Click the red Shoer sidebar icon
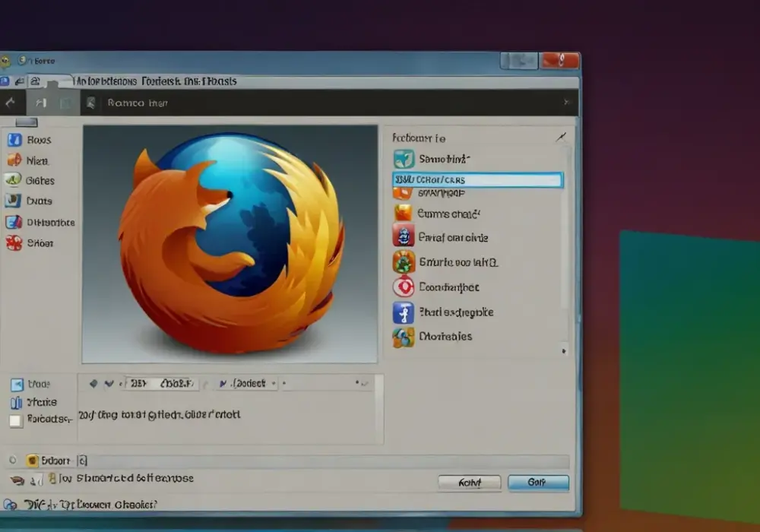The width and height of the screenshot is (760, 532). tap(14, 242)
